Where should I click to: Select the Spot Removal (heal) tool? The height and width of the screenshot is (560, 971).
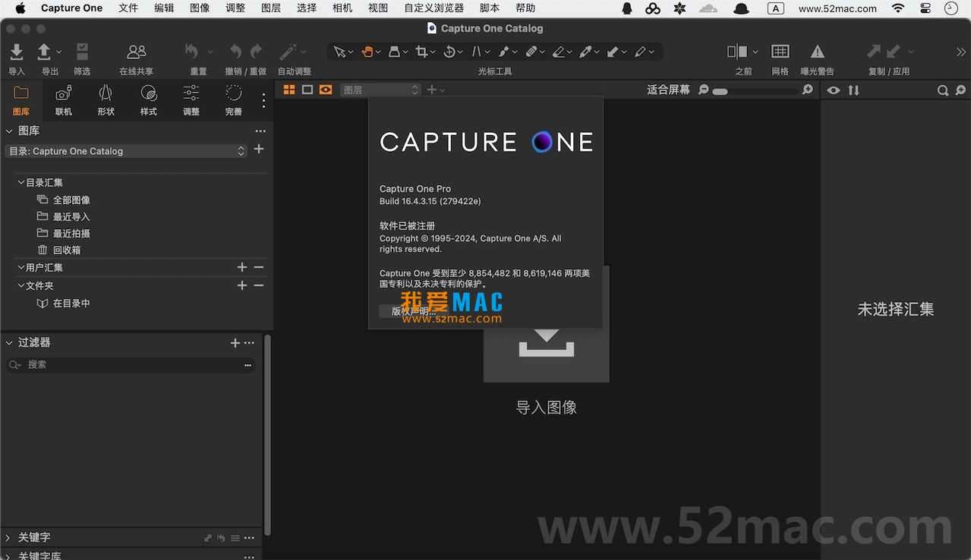(x=533, y=52)
